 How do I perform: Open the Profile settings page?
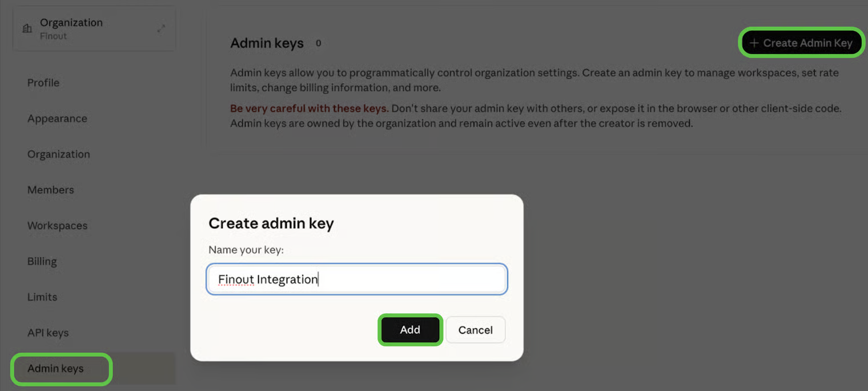click(43, 83)
